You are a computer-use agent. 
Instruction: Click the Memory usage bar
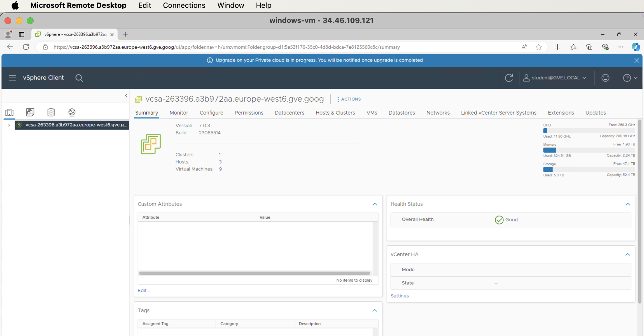point(589,150)
